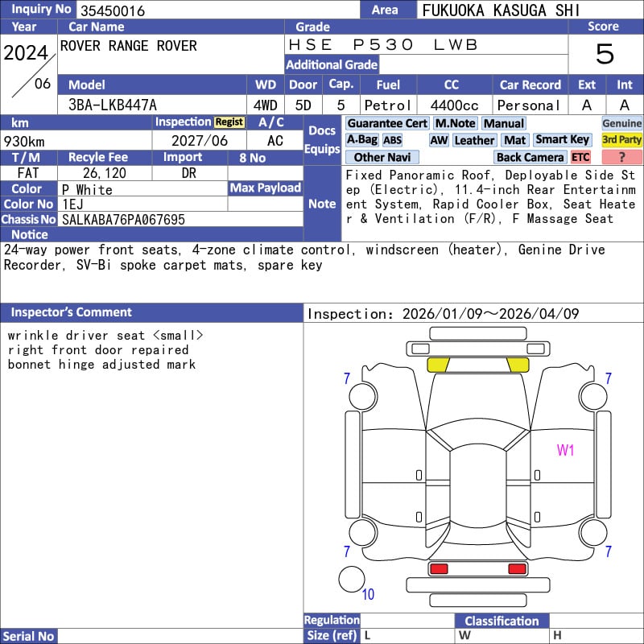Click the Smart Key badge
Screen dimensions: 644x644
coord(562,140)
